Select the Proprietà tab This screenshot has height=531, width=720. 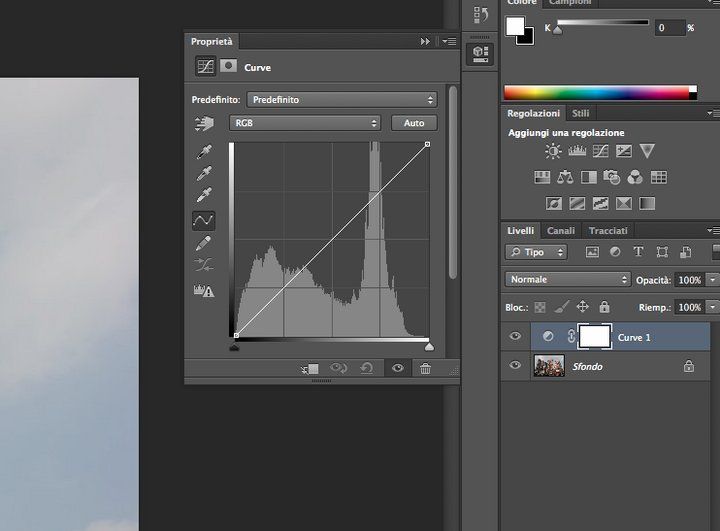point(212,41)
